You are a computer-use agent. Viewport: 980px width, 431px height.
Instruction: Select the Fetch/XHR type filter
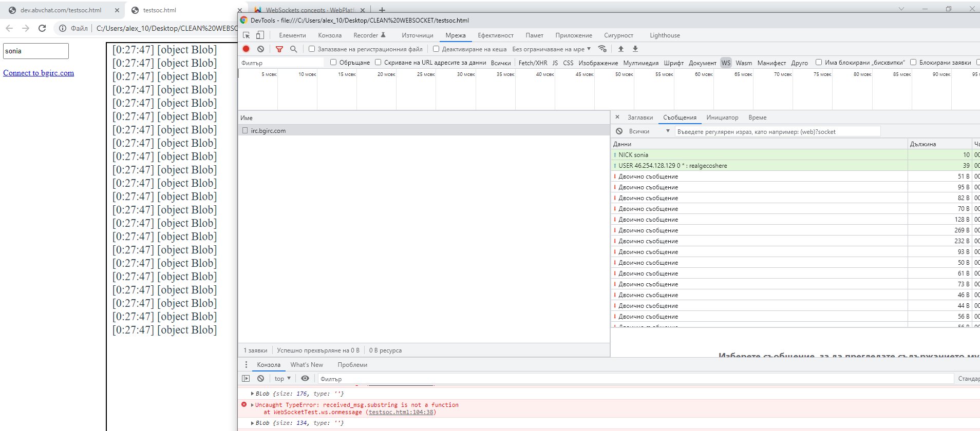533,63
